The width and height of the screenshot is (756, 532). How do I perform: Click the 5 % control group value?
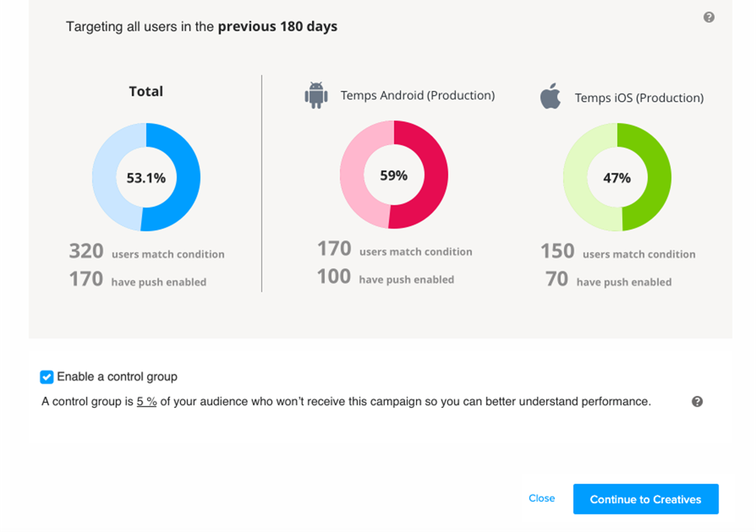pos(146,402)
